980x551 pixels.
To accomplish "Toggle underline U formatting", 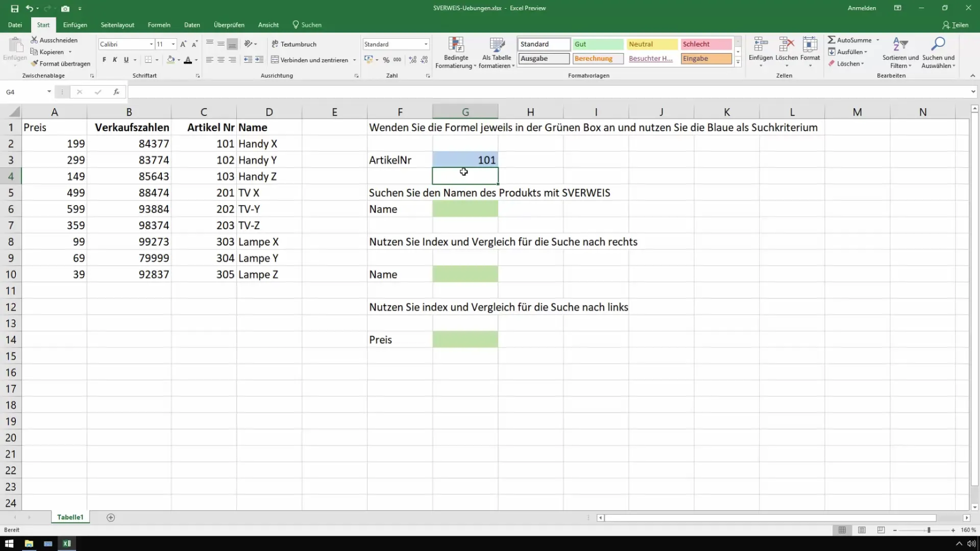I will [x=126, y=60].
